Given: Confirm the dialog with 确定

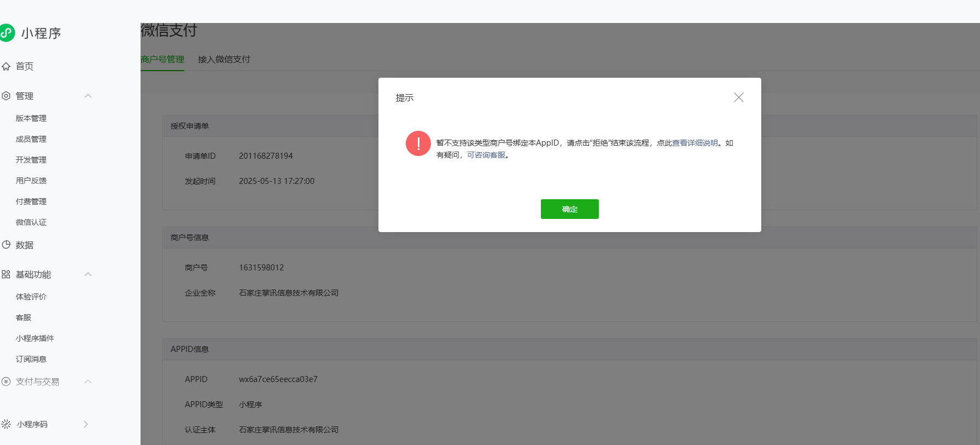Looking at the screenshot, I should pyautogui.click(x=570, y=209).
